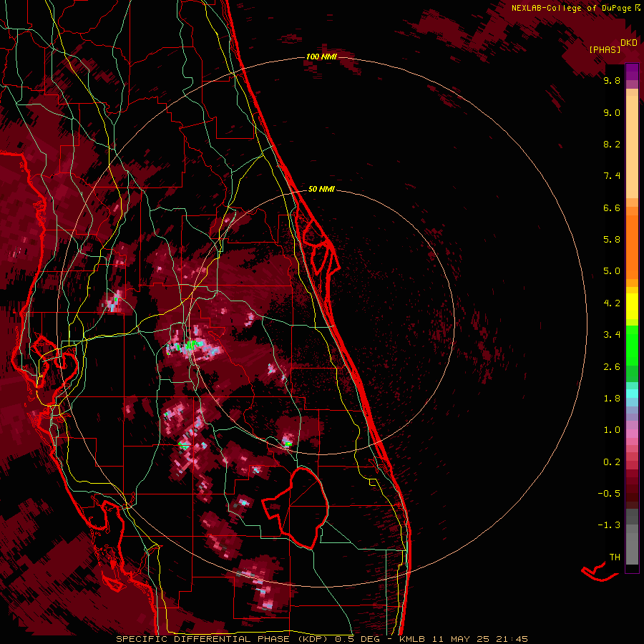Click the 9.8 scale value
The image size is (644, 644).
[x=612, y=81]
